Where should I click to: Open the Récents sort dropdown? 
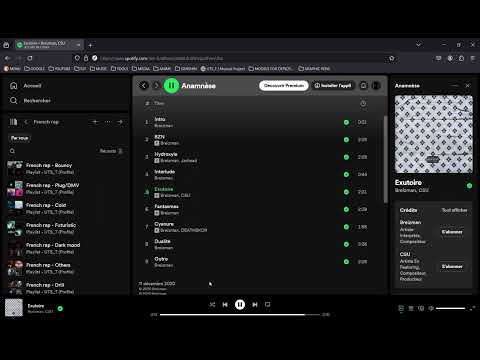coord(111,151)
